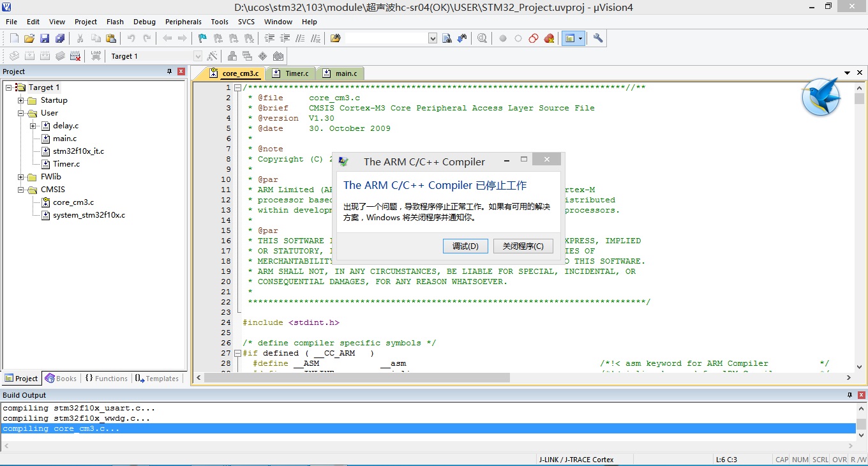Screen dimensions: 868x466
Task: Switch to the Templates panel tab
Action: coord(157,379)
